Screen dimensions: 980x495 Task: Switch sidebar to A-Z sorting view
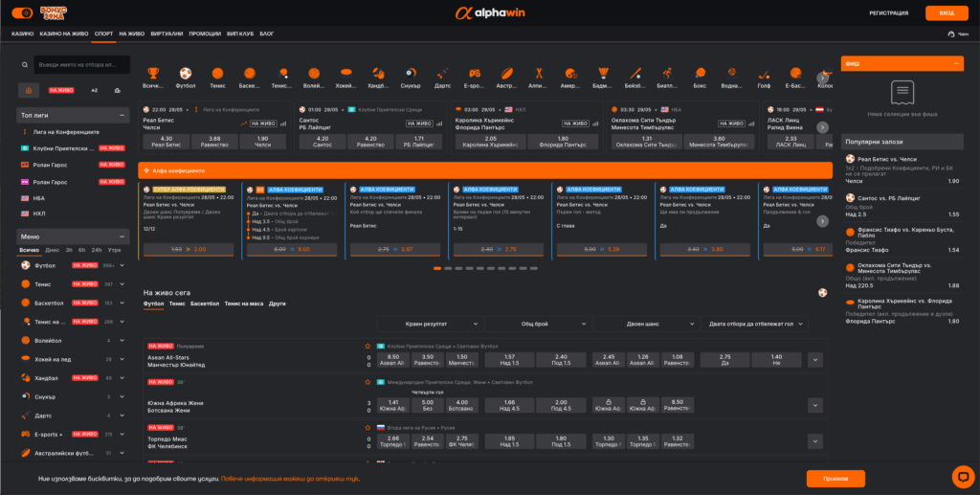[x=94, y=90]
